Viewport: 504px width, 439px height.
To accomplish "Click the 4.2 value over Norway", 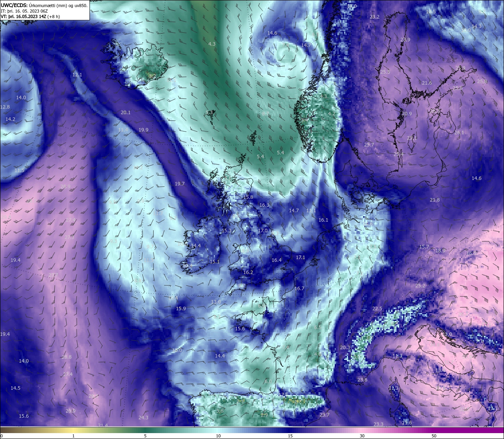I will click(x=332, y=114).
